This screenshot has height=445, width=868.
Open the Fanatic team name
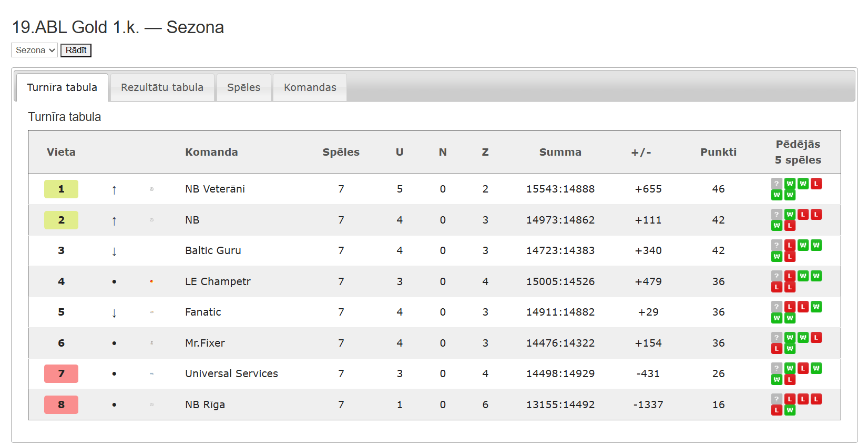pyautogui.click(x=203, y=312)
